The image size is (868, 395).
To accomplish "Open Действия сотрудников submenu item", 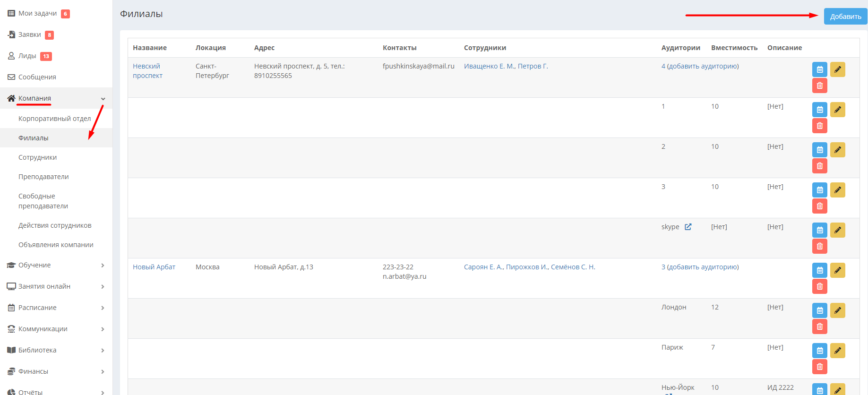I will pos(55,225).
